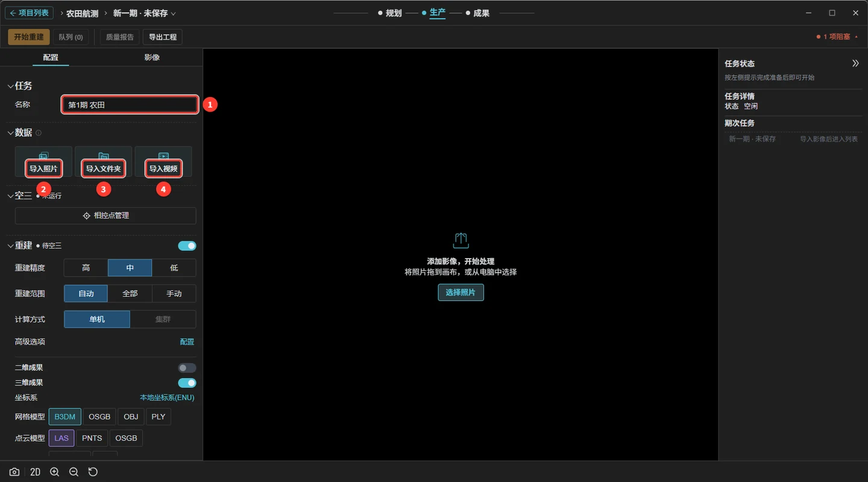The image size is (868, 482).
Task: Go to the 成果 stage
Action: pos(477,13)
